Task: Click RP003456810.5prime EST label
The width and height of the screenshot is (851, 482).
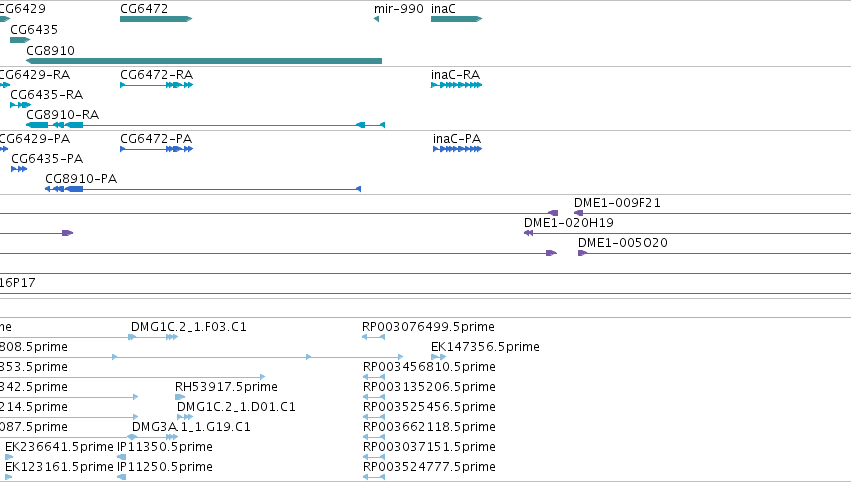Action: [x=429, y=367]
